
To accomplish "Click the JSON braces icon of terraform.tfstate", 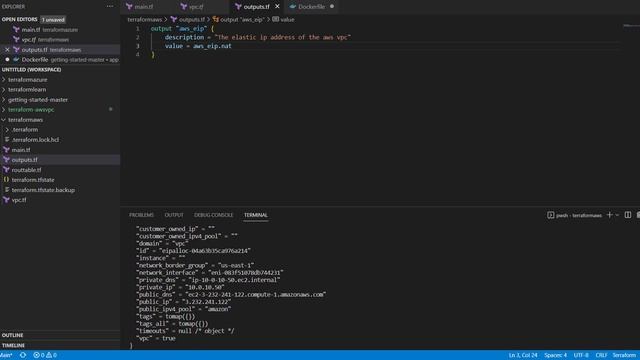I will (6, 180).
